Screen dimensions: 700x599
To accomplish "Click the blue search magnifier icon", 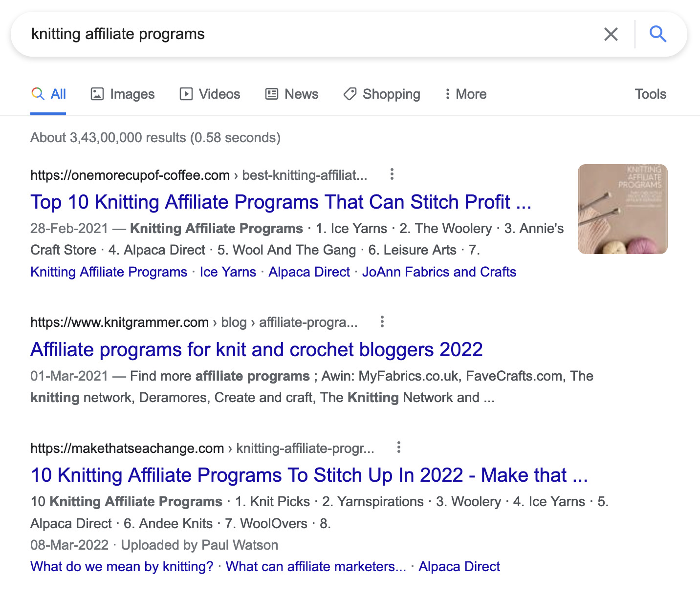I will click(658, 34).
